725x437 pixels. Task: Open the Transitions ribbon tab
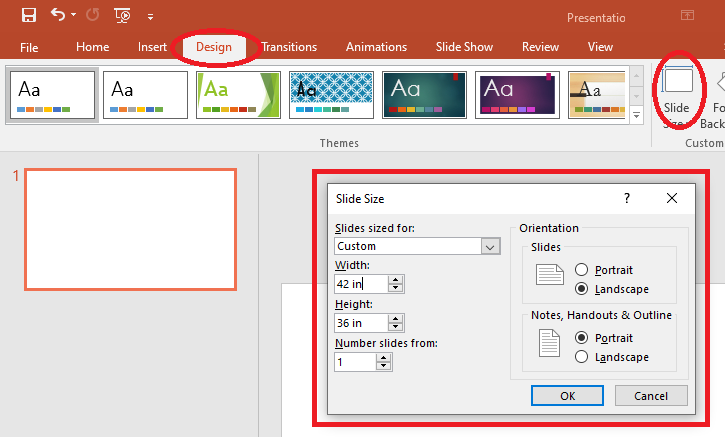289,47
